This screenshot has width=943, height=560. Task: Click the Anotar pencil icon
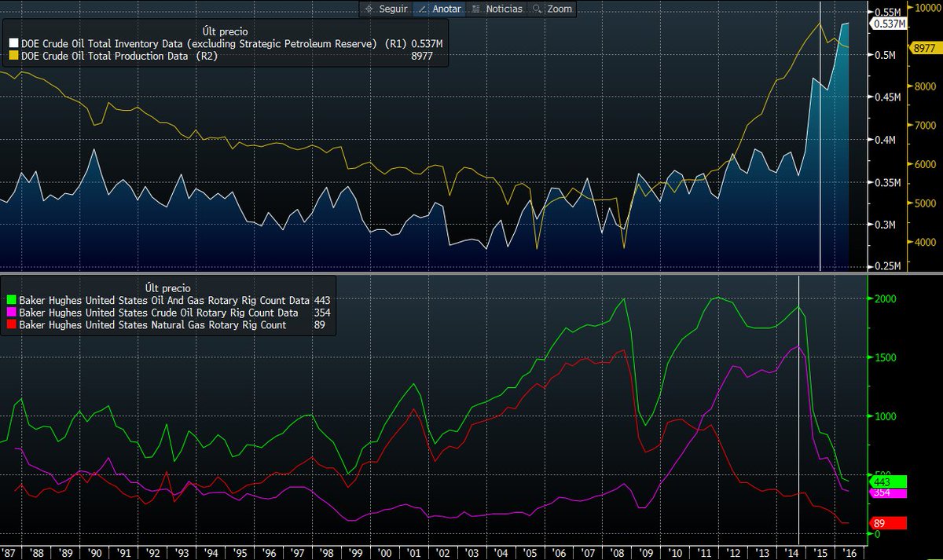422,9
